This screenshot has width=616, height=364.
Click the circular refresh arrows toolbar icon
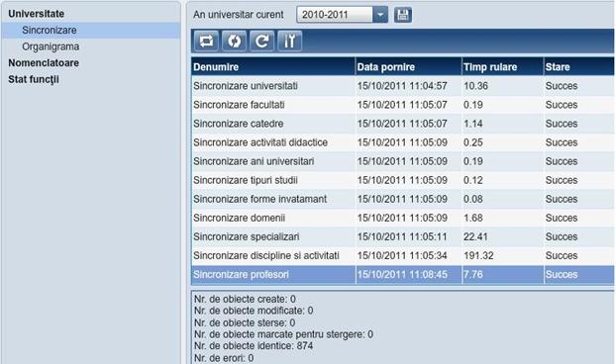[234, 41]
